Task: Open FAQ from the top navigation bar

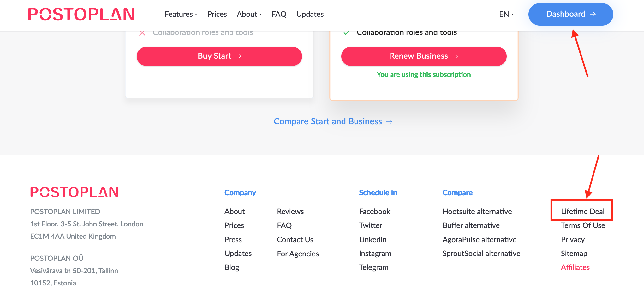Action: tap(279, 14)
